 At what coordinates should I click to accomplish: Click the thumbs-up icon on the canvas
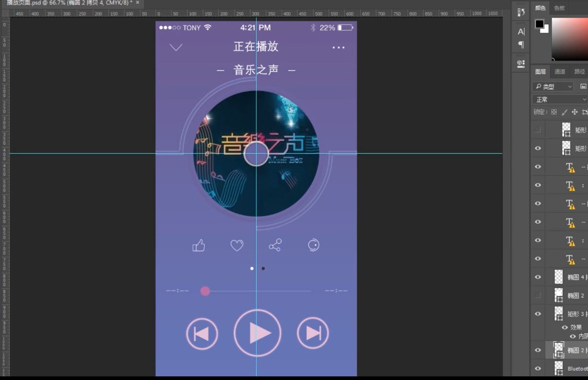click(199, 245)
